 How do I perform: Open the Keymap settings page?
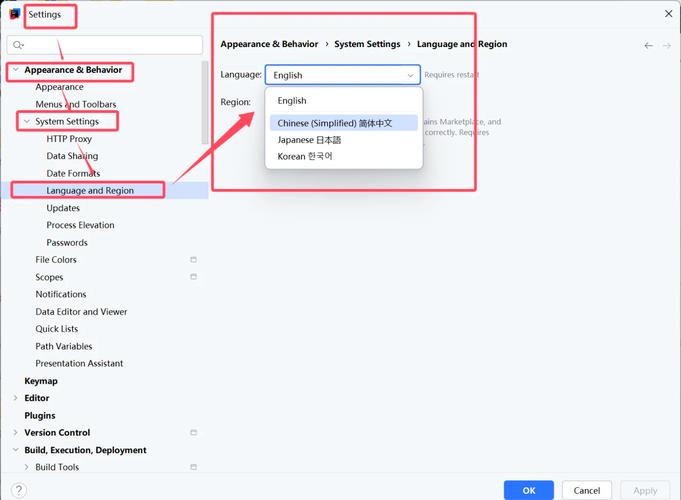coord(41,381)
